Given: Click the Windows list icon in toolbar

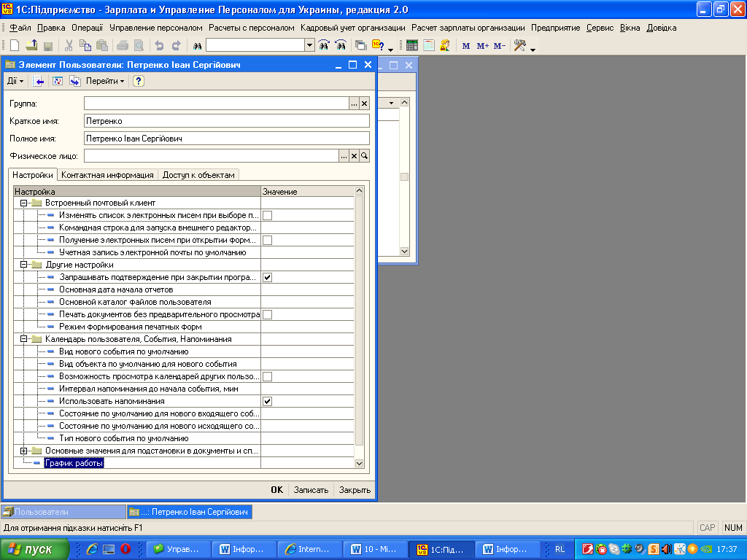Looking at the screenshot, I should 360,45.
